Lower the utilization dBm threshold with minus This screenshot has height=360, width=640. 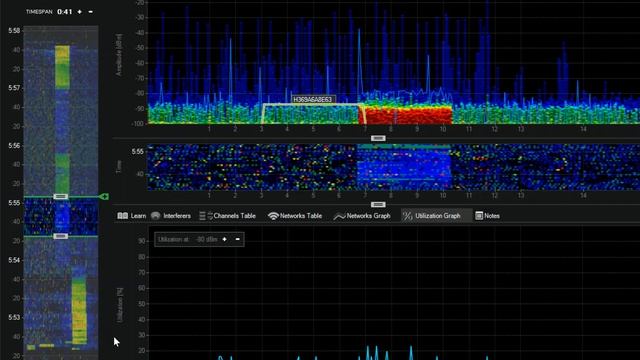click(238, 239)
